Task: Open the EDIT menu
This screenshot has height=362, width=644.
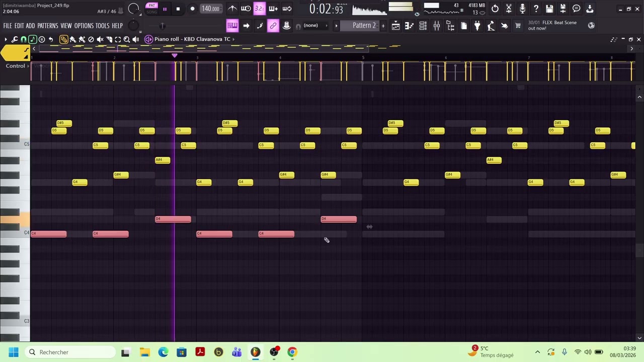Action: (19, 26)
